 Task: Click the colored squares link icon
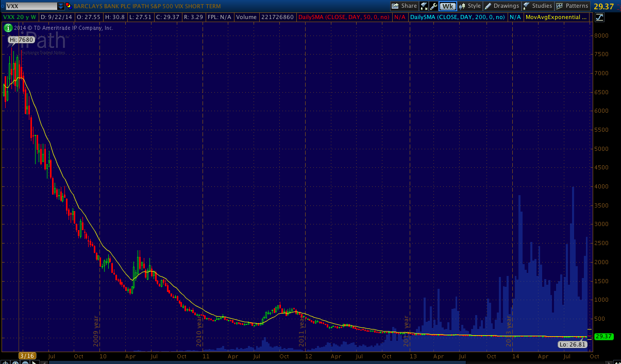(x=69, y=6)
